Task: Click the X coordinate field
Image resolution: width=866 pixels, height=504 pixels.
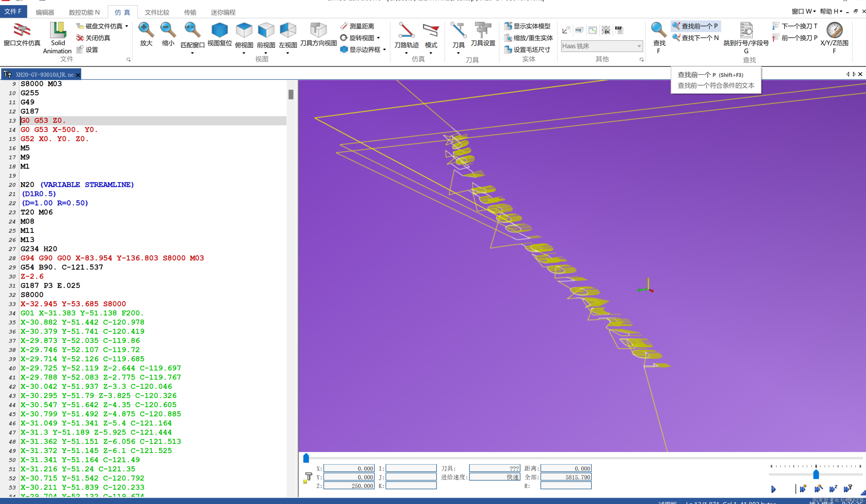Action: (349, 468)
